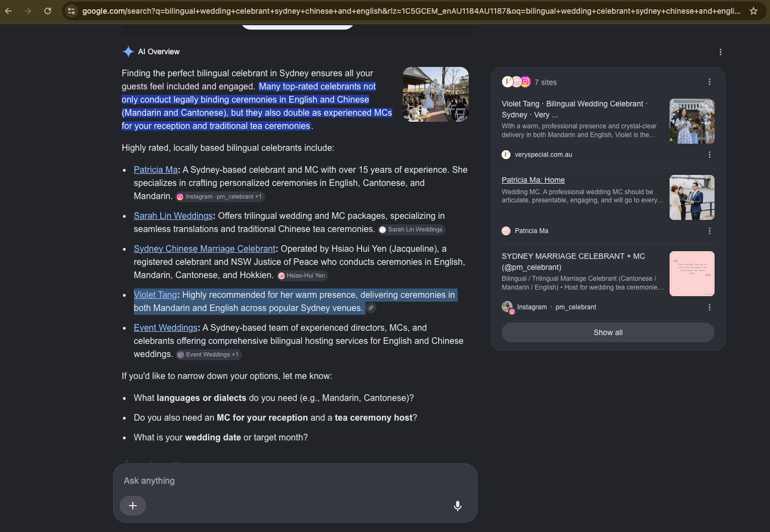Click the 'What languages or dialects' question
This screenshot has width=770, height=532.
point(274,398)
